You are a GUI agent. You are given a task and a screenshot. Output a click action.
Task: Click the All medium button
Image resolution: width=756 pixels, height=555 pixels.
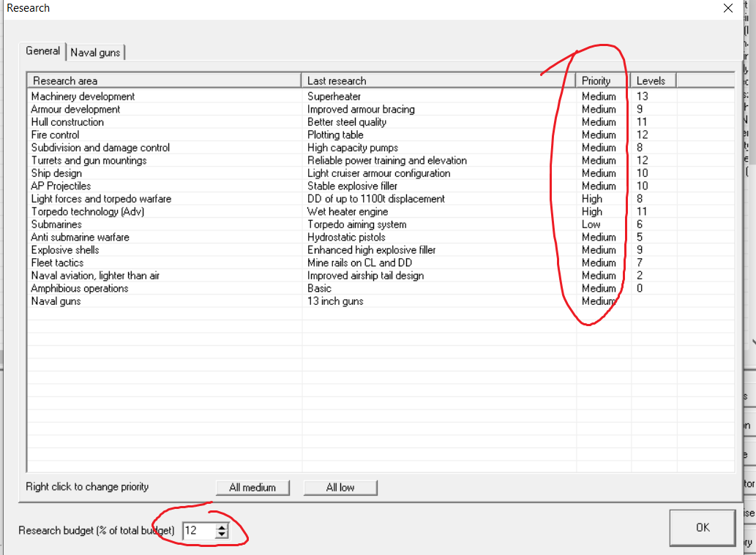[x=252, y=488]
